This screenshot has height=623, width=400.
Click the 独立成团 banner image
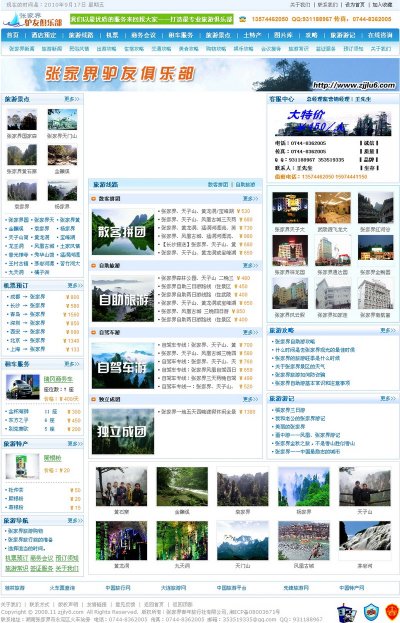point(123,431)
